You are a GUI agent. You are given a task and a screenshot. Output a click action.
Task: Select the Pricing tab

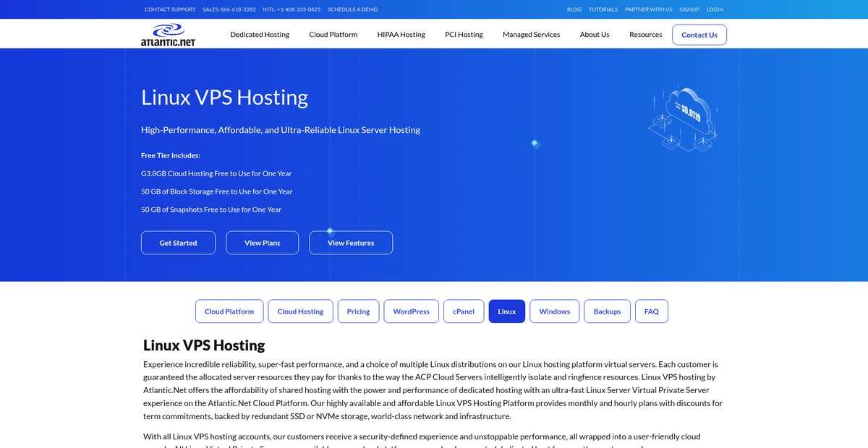358,311
